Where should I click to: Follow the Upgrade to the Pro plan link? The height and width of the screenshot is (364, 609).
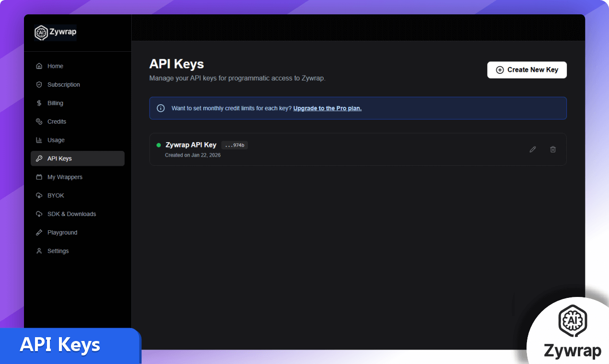(x=328, y=108)
